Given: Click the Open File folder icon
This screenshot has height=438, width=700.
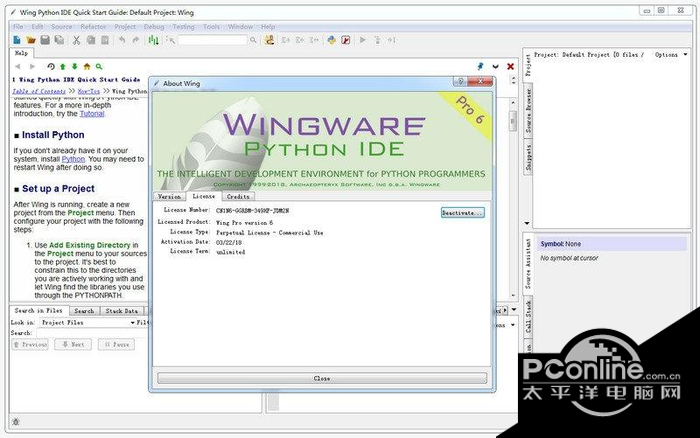Looking at the screenshot, I should [31, 40].
